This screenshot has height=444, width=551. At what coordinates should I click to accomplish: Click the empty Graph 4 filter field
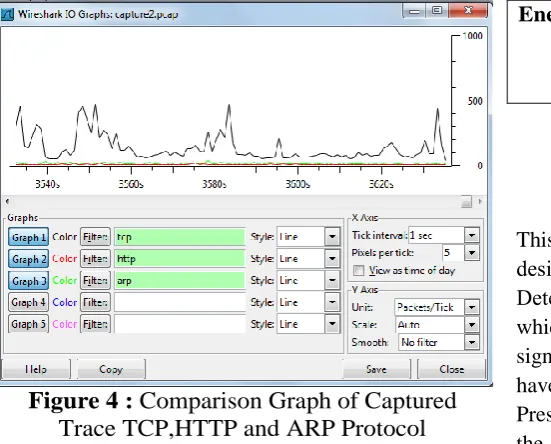pos(180,302)
